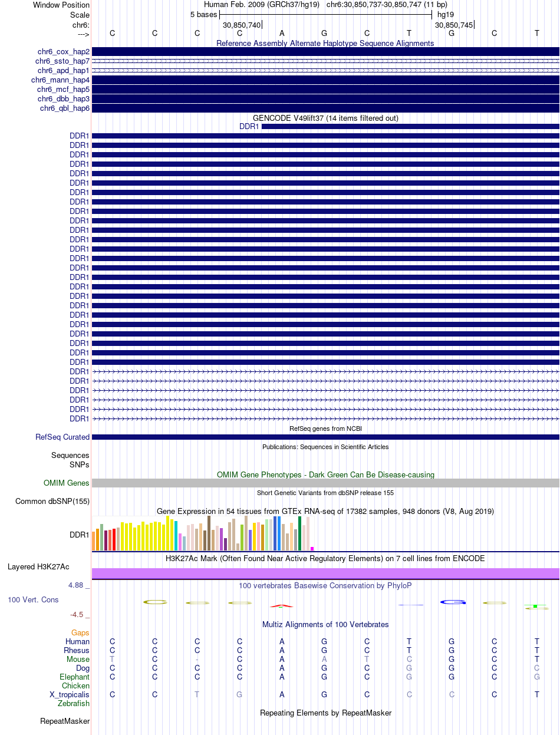Screen dimensions: 560x735
Task: Select the Zebrafish alignment row label
Action: (74, 703)
